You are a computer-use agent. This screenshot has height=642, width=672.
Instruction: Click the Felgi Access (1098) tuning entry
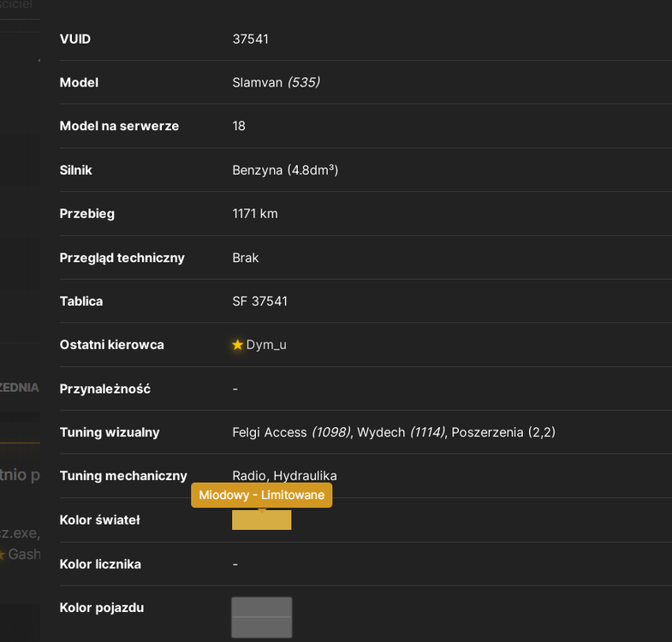(x=291, y=432)
